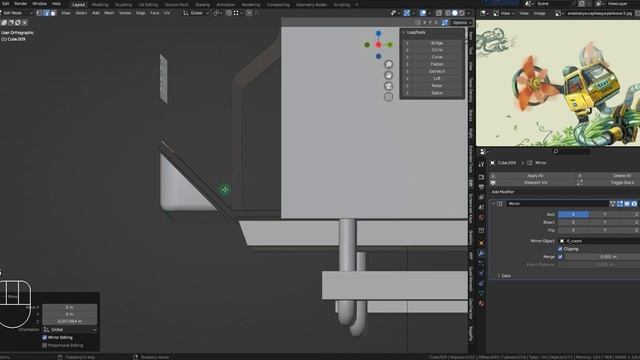Open the Global transform orientation dropdown in header
This screenshot has height=360, width=640.
pyautogui.click(x=196, y=13)
